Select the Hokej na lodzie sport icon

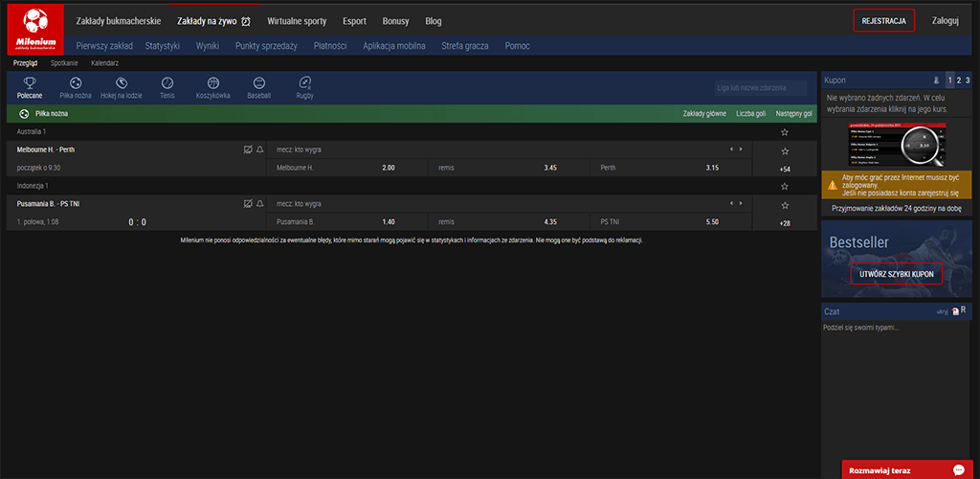tap(120, 87)
